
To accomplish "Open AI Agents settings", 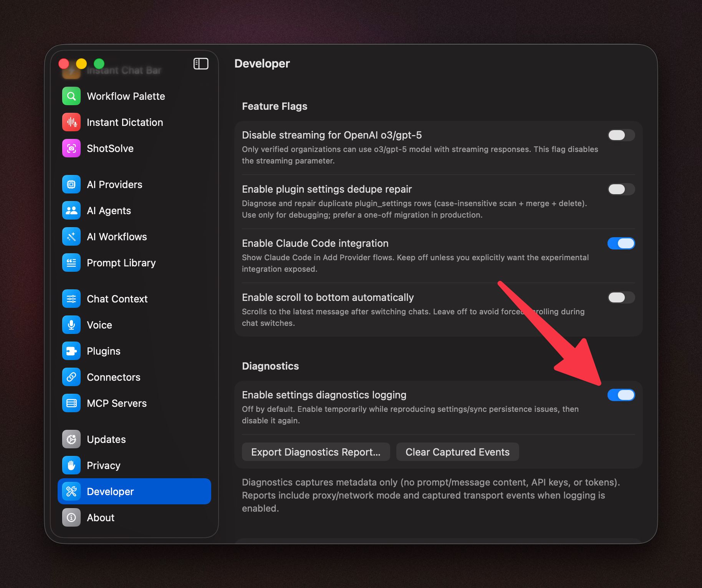I will (134, 210).
